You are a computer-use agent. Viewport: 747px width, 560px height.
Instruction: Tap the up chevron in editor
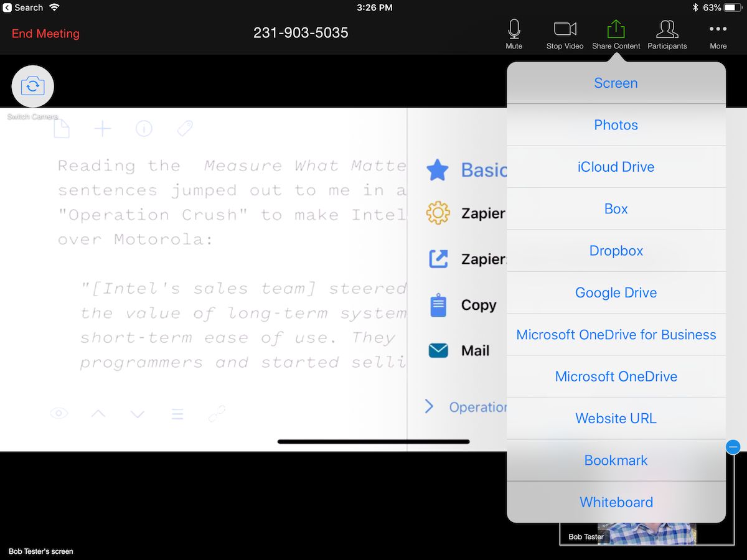click(98, 414)
